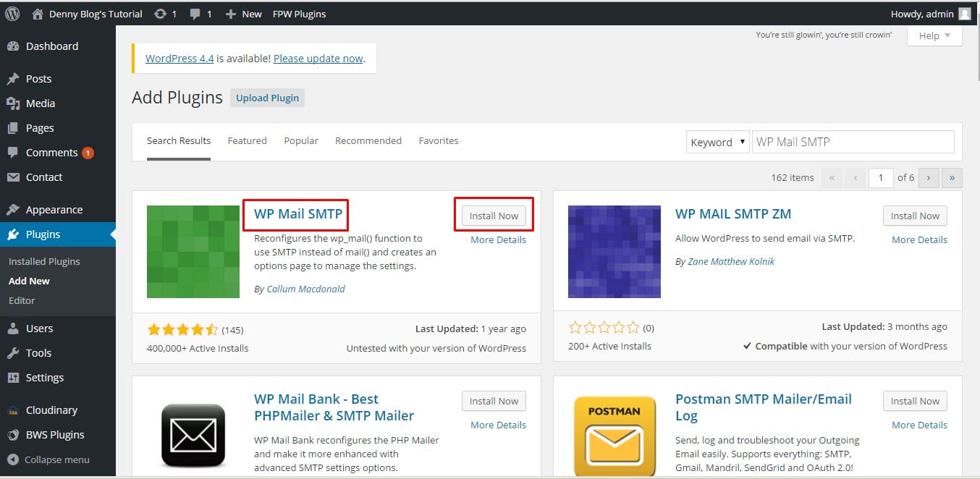980x479 pixels.
Task: Open the plugin Editor submenu item
Action: point(22,300)
